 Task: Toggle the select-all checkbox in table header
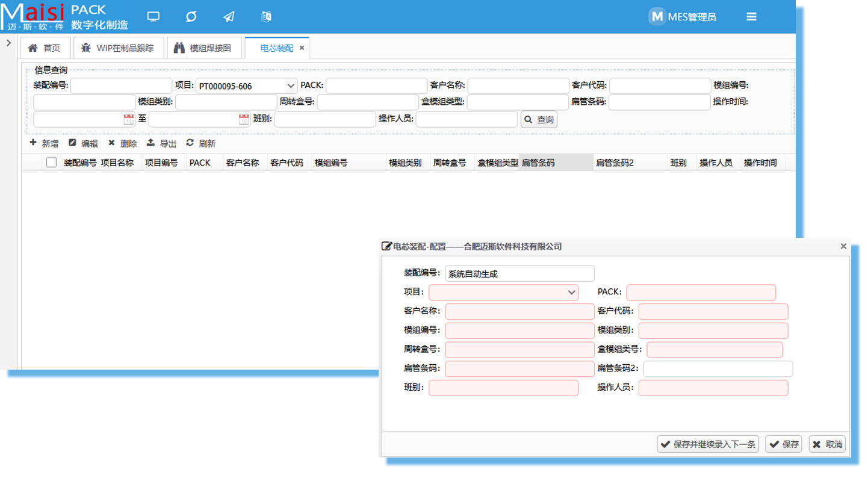[51, 163]
